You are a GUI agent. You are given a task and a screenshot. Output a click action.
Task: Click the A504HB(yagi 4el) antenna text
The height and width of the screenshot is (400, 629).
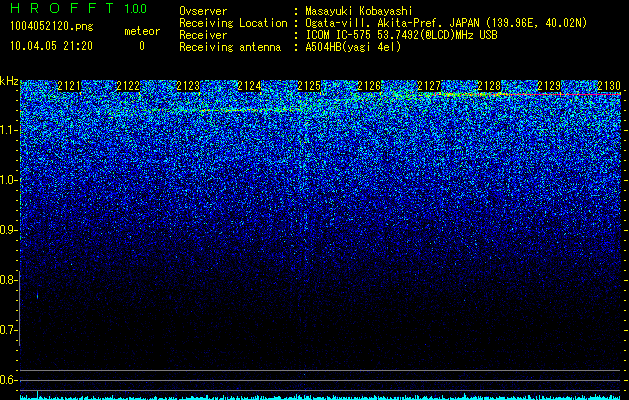[x=353, y=47]
